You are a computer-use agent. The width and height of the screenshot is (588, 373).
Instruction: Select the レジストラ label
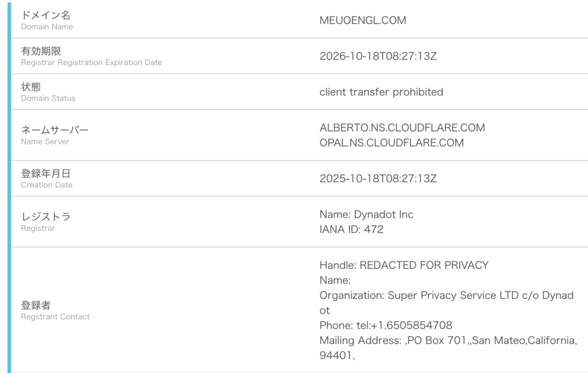pos(46,217)
